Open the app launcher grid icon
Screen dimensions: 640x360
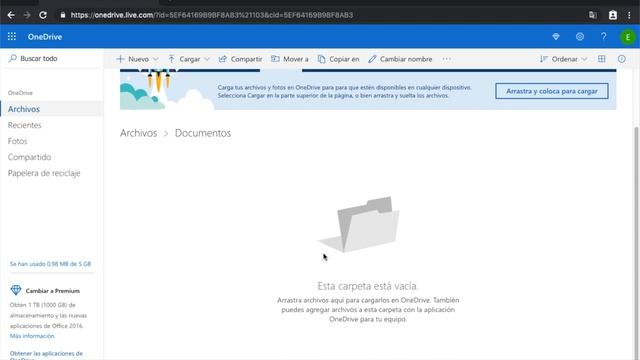pyautogui.click(x=12, y=37)
